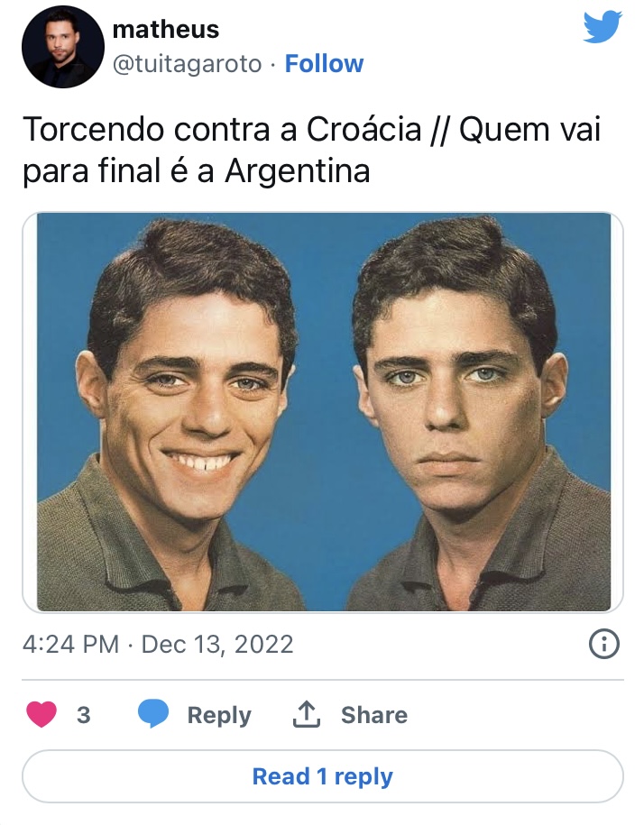
Task: Open the @tuitagaroto handle
Action: 187,64
